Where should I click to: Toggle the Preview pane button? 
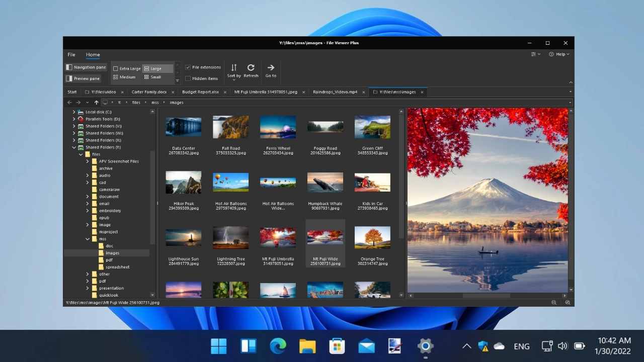83,78
